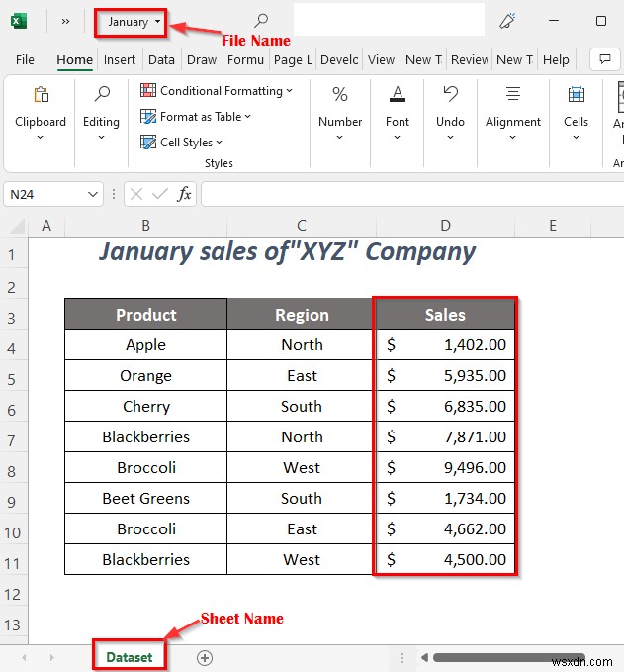Open the January file name dropdown
This screenshot has height=672, width=624.
pos(157,21)
